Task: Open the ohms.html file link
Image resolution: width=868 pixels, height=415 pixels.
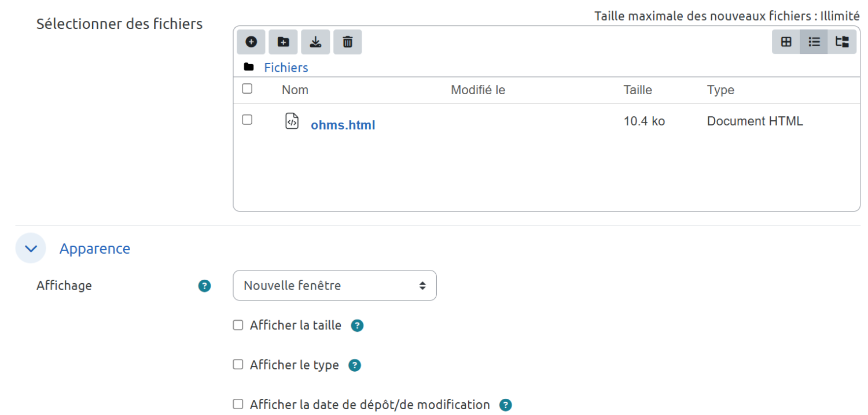Action: click(x=343, y=125)
